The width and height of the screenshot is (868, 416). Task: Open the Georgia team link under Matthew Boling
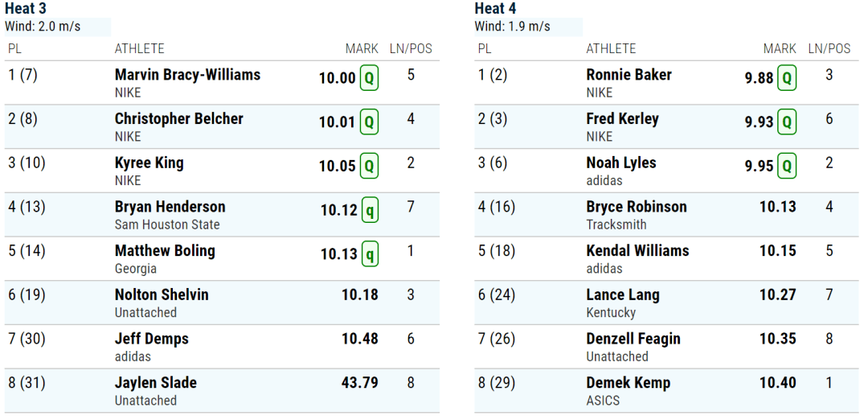coord(136,269)
